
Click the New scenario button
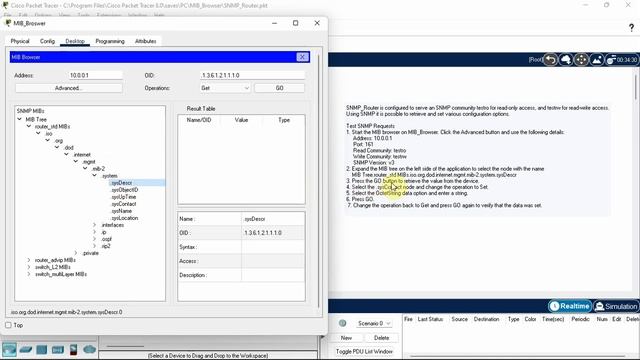(x=346, y=338)
